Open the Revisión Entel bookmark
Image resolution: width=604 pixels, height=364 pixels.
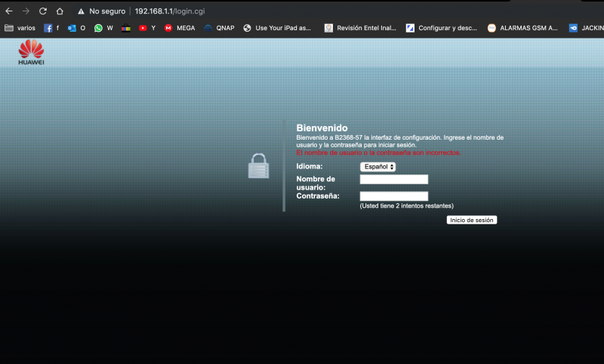pos(359,28)
